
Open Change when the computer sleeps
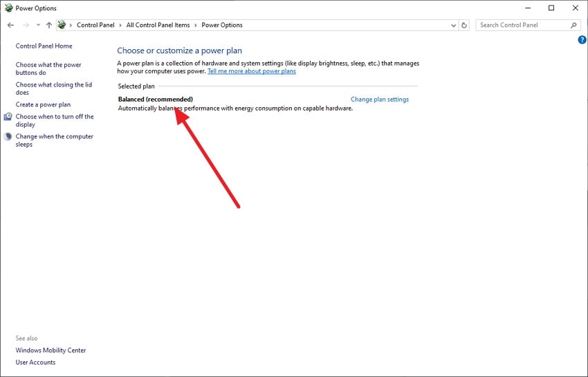(x=55, y=140)
